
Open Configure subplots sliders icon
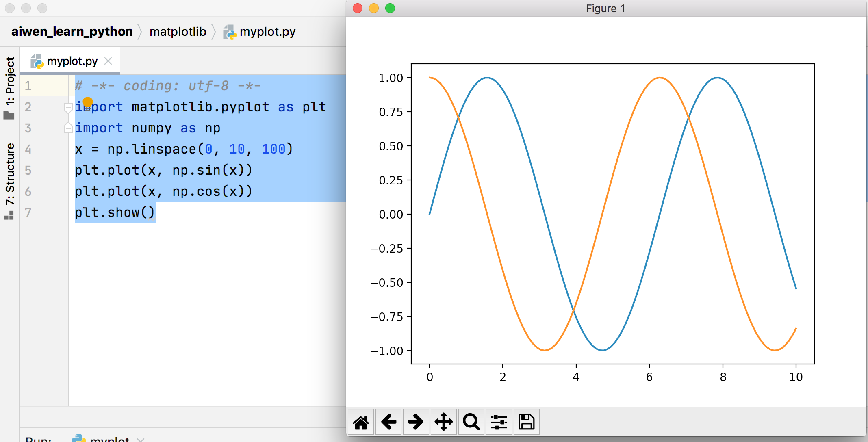499,422
